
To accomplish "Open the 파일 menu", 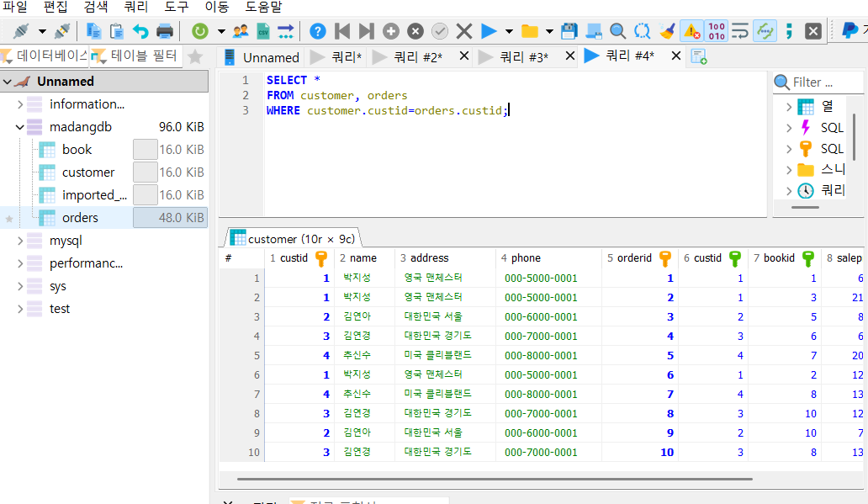I will tap(15, 7).
